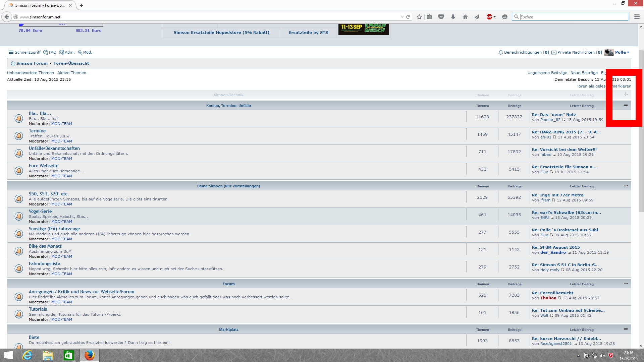Image resolution: width=644 pixels, height=362 pixels.
Task: Collapse the Deine Simson category
Action: (626, 186)
